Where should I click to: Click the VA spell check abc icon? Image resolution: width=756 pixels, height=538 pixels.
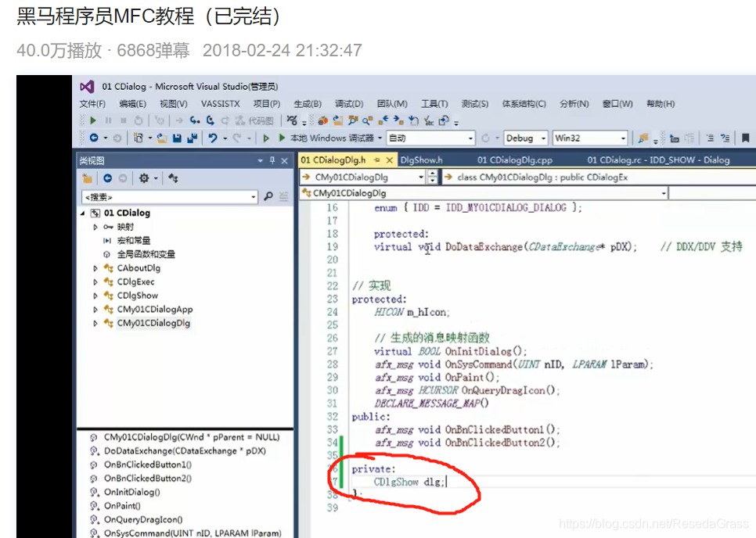429,120
